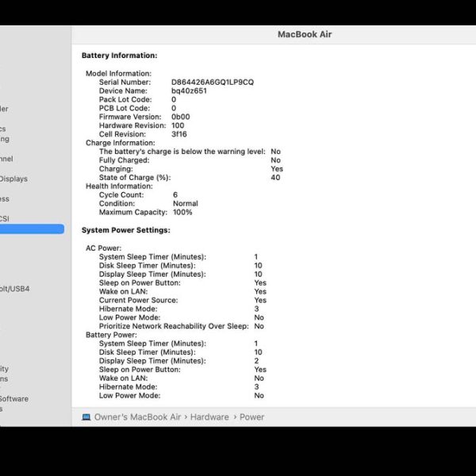476x476 pixels.
Task: Click Power in the bottom path bar
Action: [251, 417]
